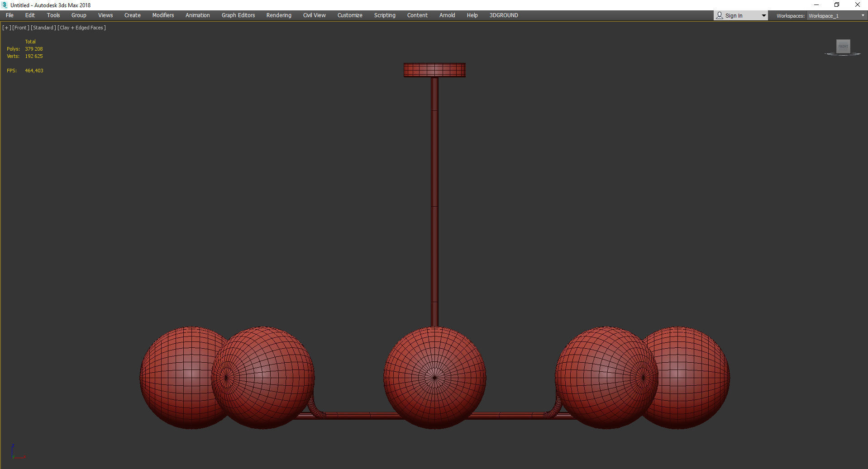Image resolution: width=868 pixels, height=469 pixels.
Task: Click the Total statistics heading
Action: (x=30, y=42)
